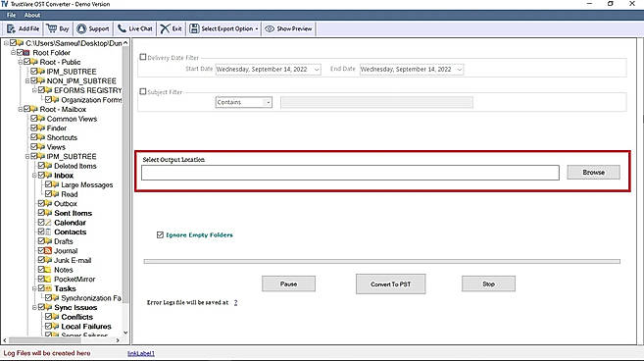Open the linkLabel1 link
Viewport: 644px width, 361px height.
[141, 353]
